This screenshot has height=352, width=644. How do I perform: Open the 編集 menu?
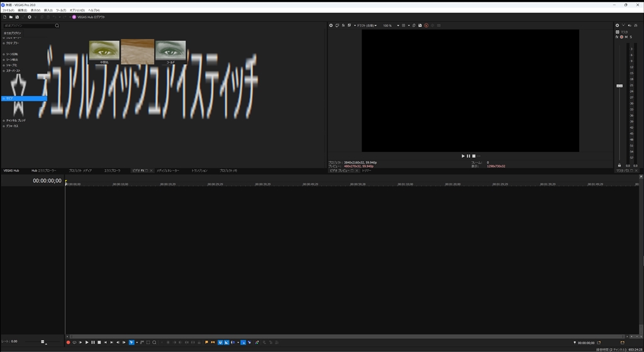pyautogui.click(x=22, y=10)
